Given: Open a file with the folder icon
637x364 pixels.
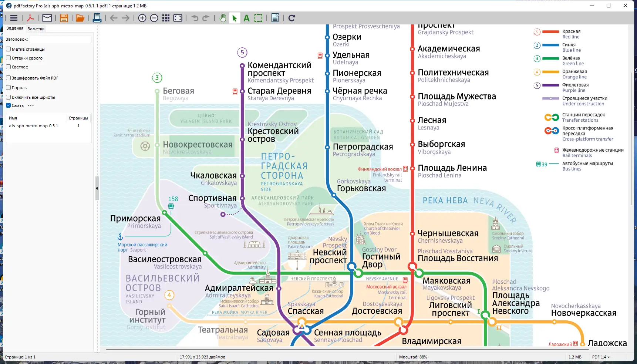Looking at the screenshot, I should pos(80,18).
